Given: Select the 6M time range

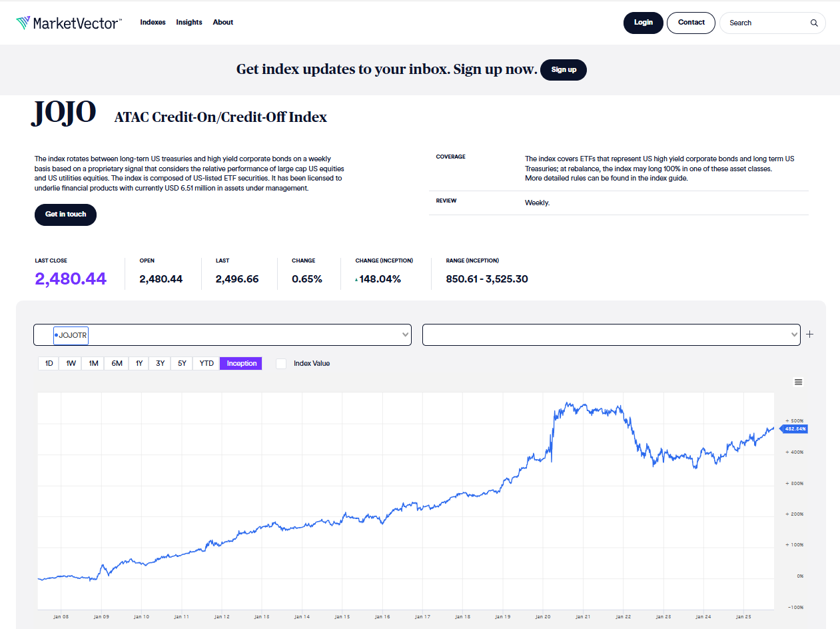Looking at the screenshot, I should click(x=117, y=363).
